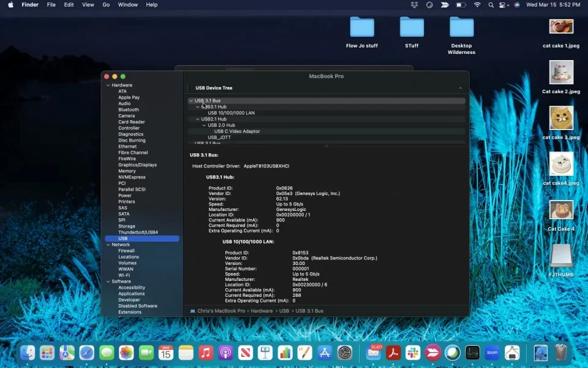Open Activity Monitor in the Dock
588x368 pixels.
pos(472,353)
